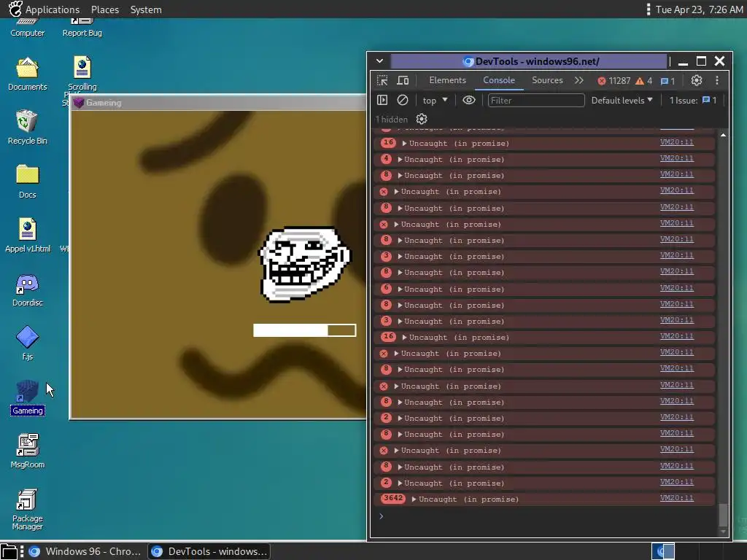Open VM20:11 link in the 3642 row

tap(676, 497)
